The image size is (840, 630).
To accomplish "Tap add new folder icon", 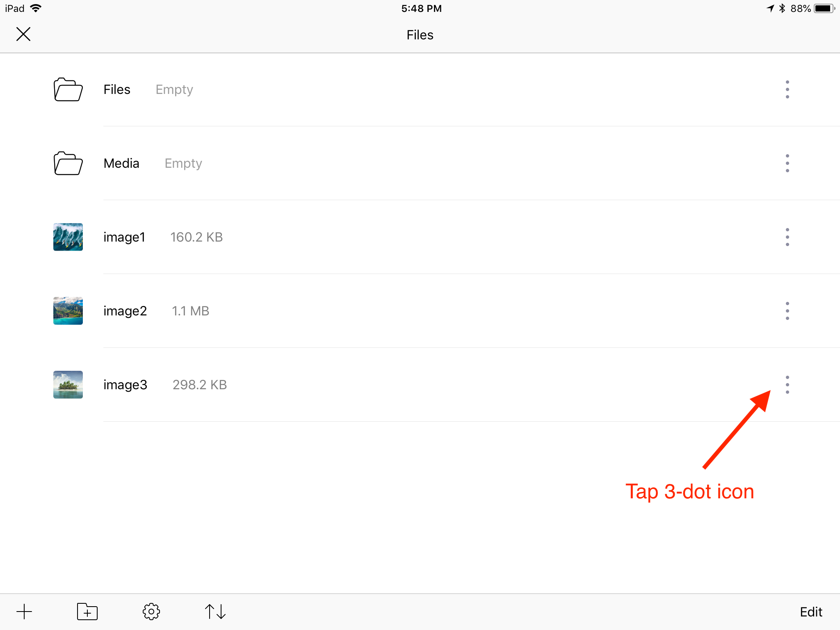I will pos(87,612).
